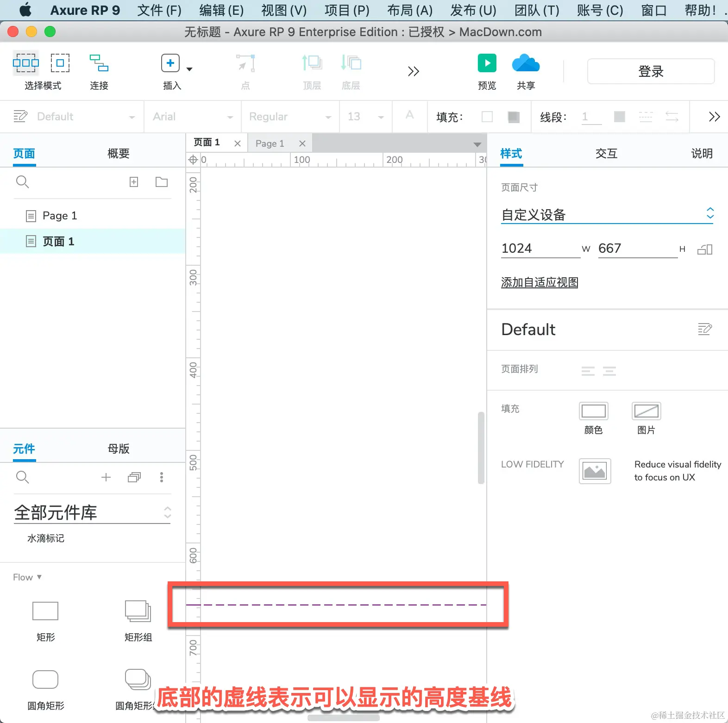Click the 图片 page fill image button
This screenshot has width=728, height=723.
(646, 411)
